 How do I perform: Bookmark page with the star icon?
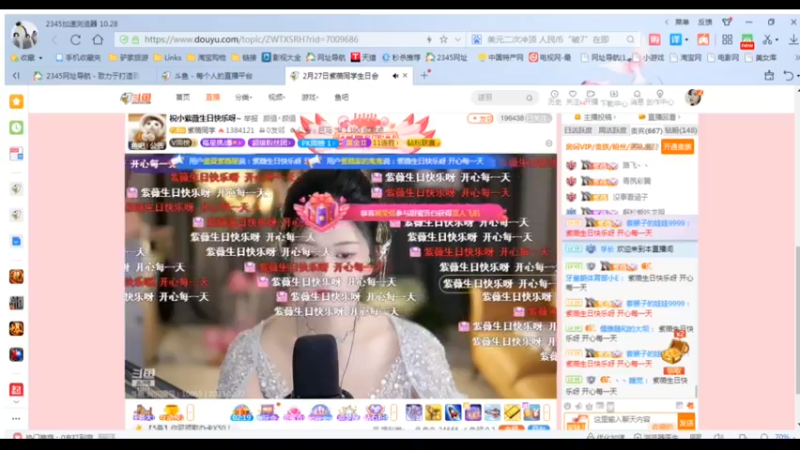[x=443, y=39]
